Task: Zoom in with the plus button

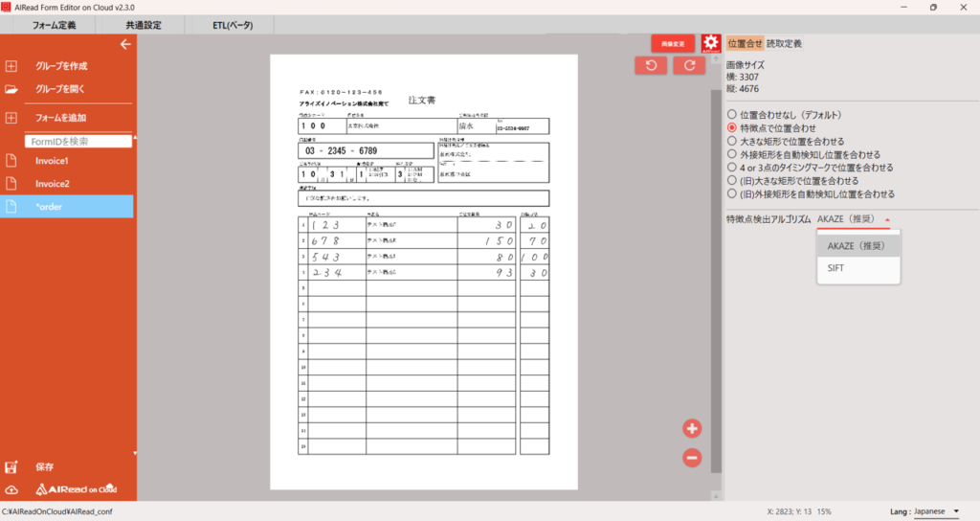Action: [692, 428]
